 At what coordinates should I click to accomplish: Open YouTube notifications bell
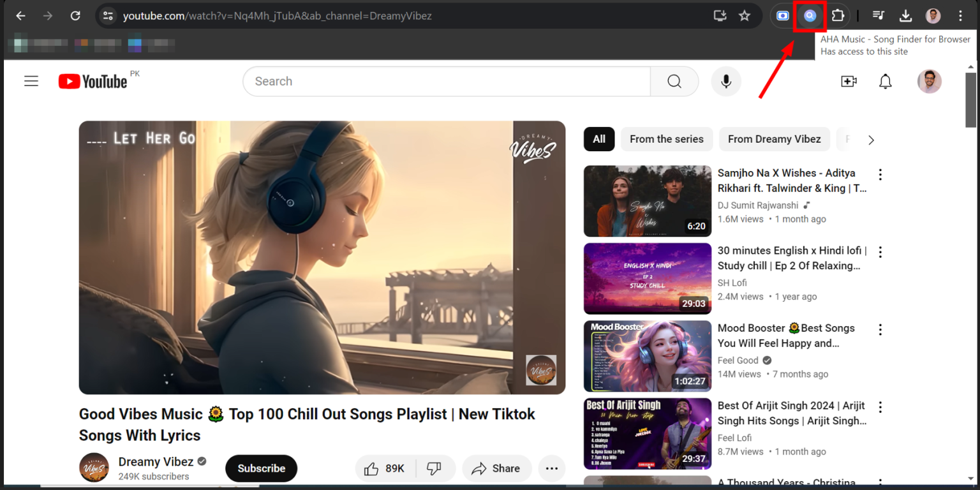point(886,81)
